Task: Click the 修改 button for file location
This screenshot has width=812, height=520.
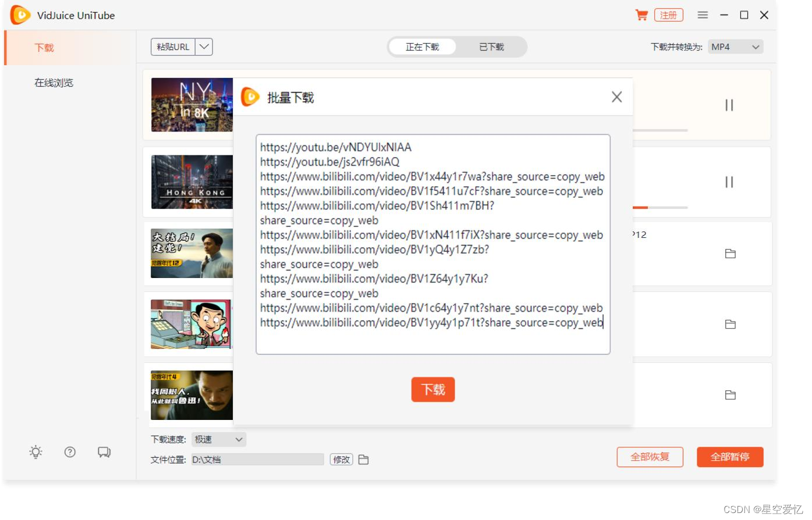Action: click(x=342, y=460)
